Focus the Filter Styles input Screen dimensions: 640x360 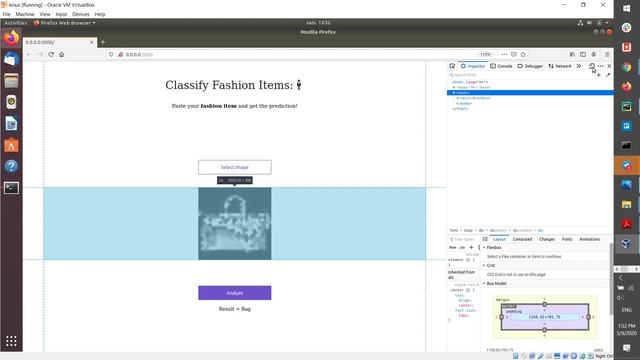coord(463,239)
